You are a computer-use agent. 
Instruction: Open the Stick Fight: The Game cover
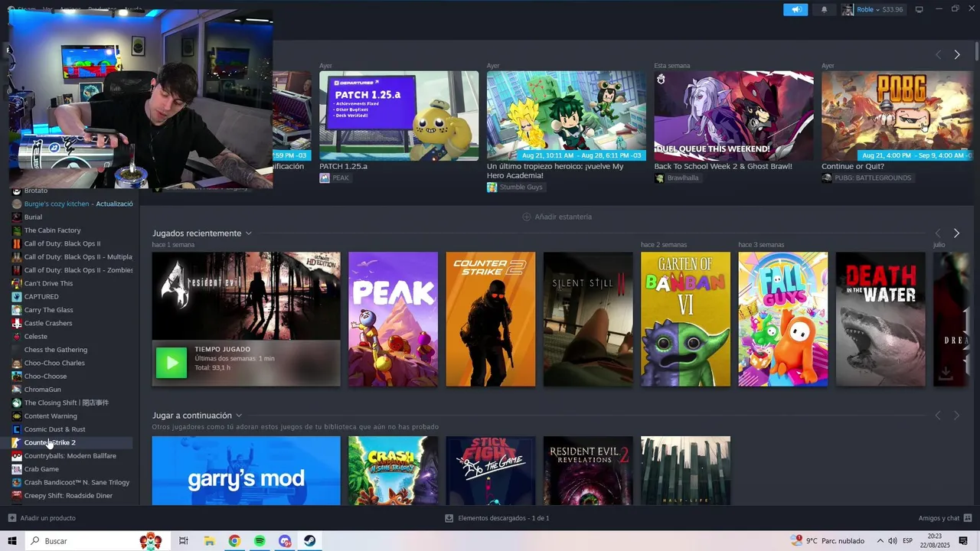pyautogui.click(x=491, y=471)
